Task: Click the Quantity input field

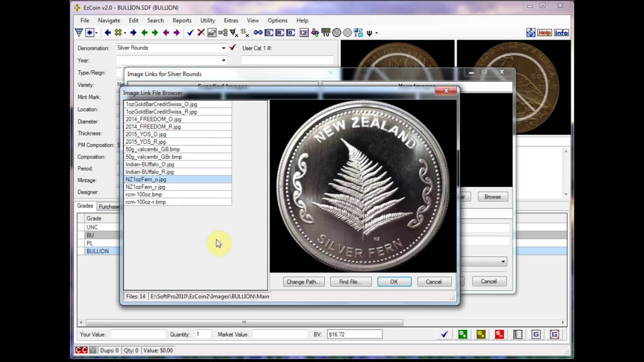Action: [204, 334]
